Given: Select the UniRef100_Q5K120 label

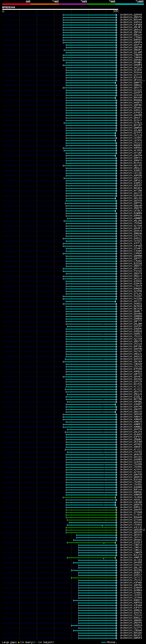Looking at the screenshot, I should pyautogui.click(x=131, y=35).
